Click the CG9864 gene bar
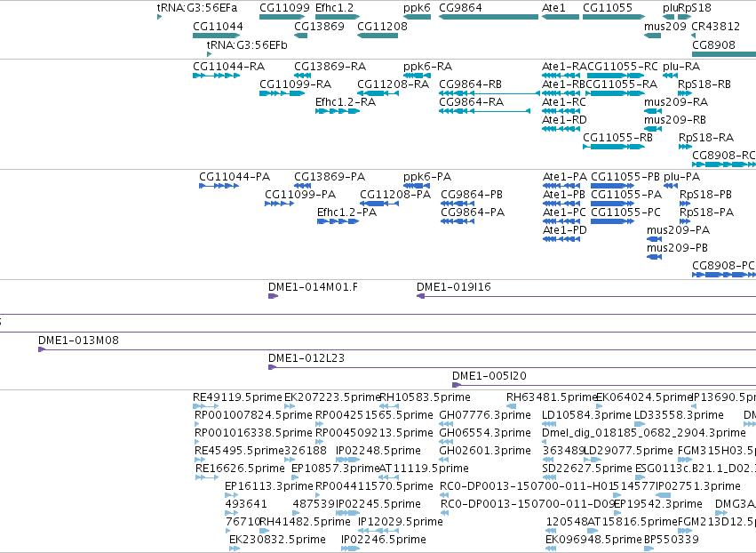 tap(489, 17)
